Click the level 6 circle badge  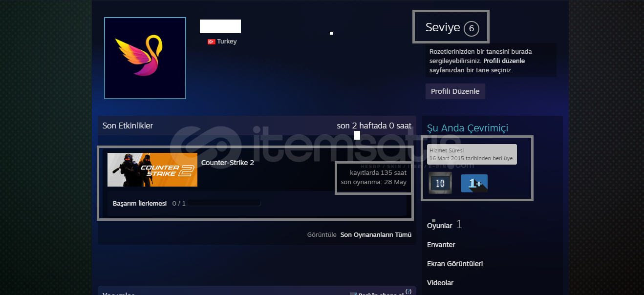click(471, 29)
